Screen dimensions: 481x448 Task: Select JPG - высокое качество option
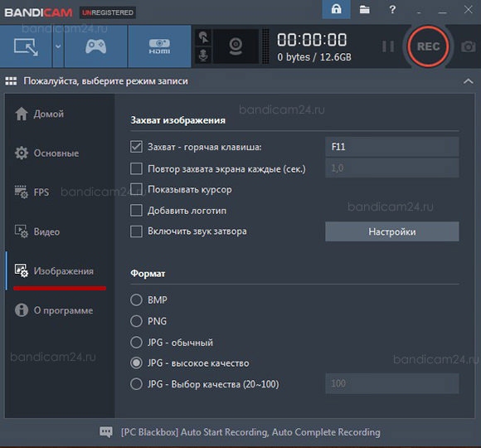coord(136,363)
